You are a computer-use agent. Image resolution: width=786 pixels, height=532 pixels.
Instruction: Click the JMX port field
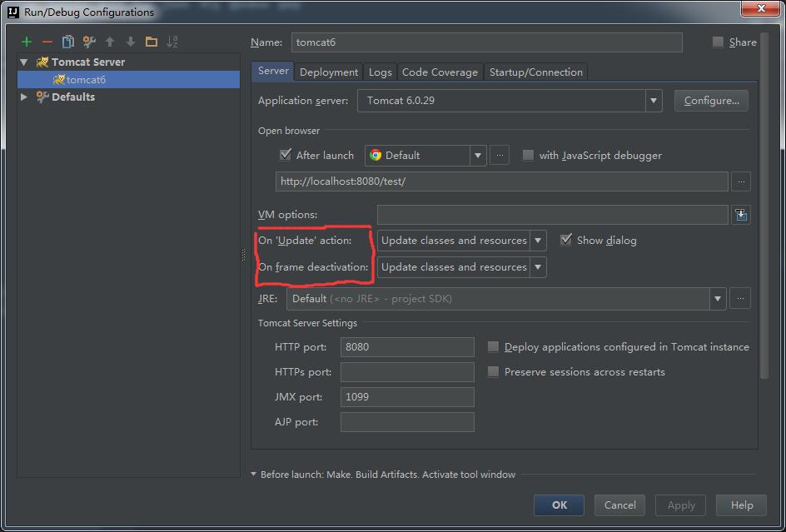click(x=407, y=397)
